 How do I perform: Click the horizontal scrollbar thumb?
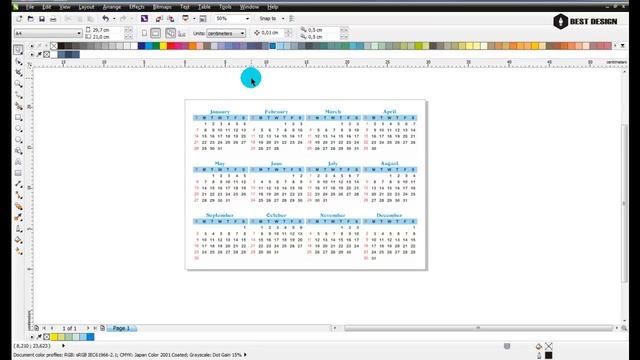point(478,328)
